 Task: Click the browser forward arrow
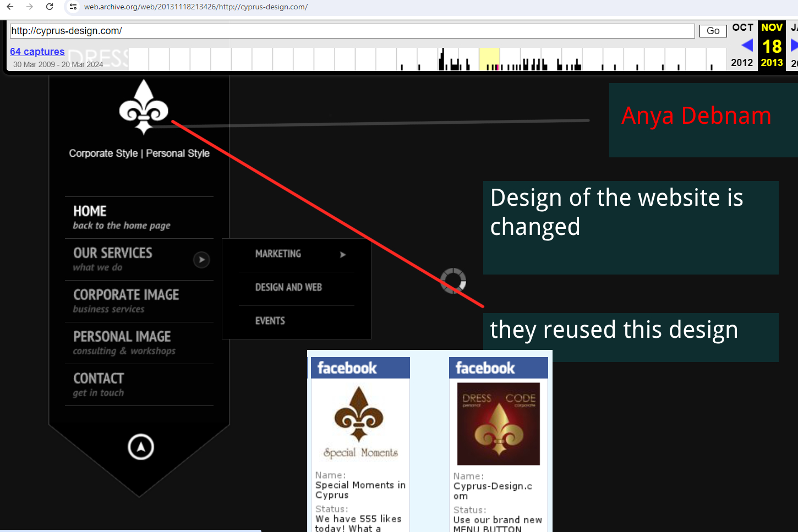pos(30,7)
